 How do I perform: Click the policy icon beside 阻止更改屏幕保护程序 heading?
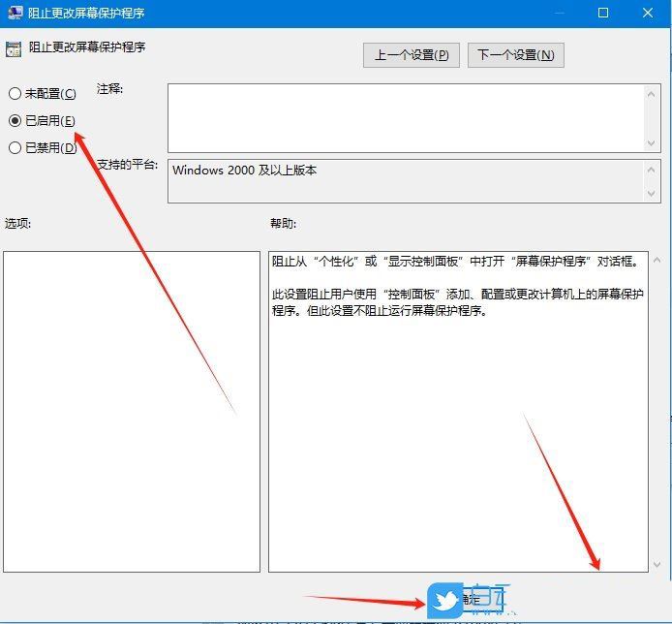pos(14,49)
